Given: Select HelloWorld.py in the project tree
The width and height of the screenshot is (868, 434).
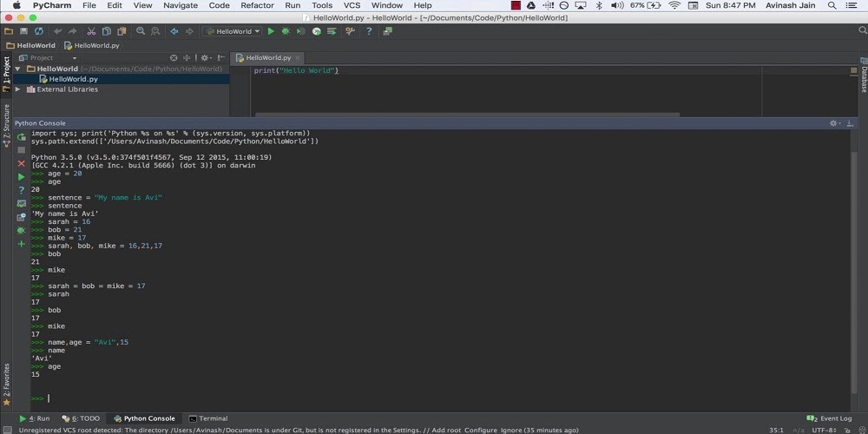Looking at the screenshot, I should (72, 79).
